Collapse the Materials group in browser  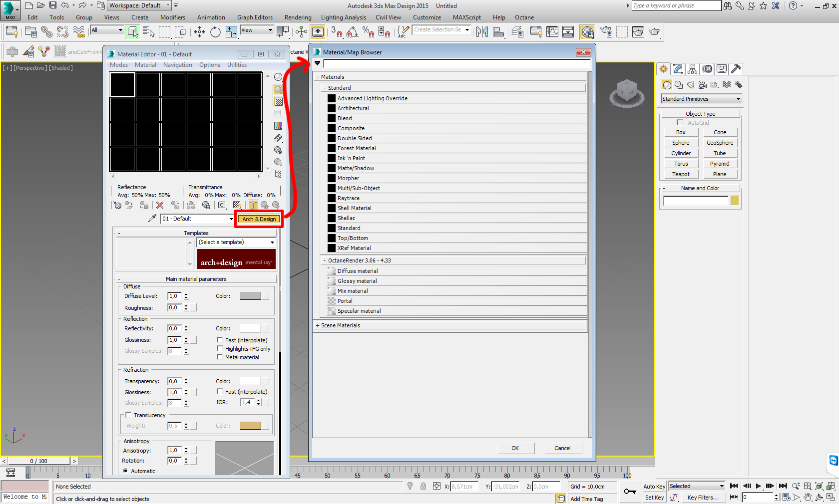(318, 77)
